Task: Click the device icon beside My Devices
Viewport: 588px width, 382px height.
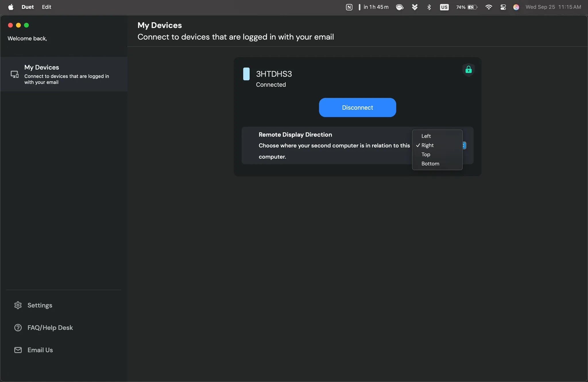Action: (x=14, y=74)
